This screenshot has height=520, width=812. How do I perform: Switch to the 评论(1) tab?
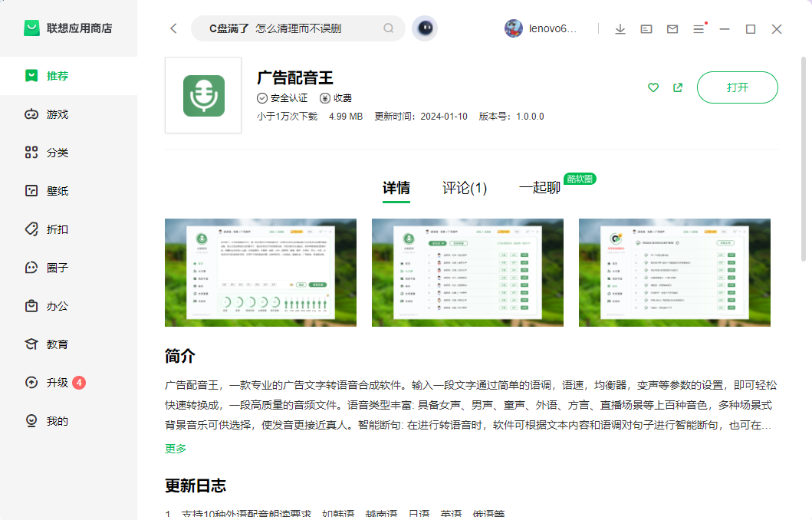pyautogui.click(x=465, y=187)
